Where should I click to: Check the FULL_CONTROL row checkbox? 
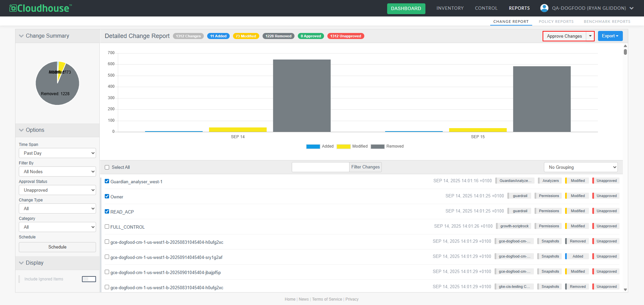point(107,227)
